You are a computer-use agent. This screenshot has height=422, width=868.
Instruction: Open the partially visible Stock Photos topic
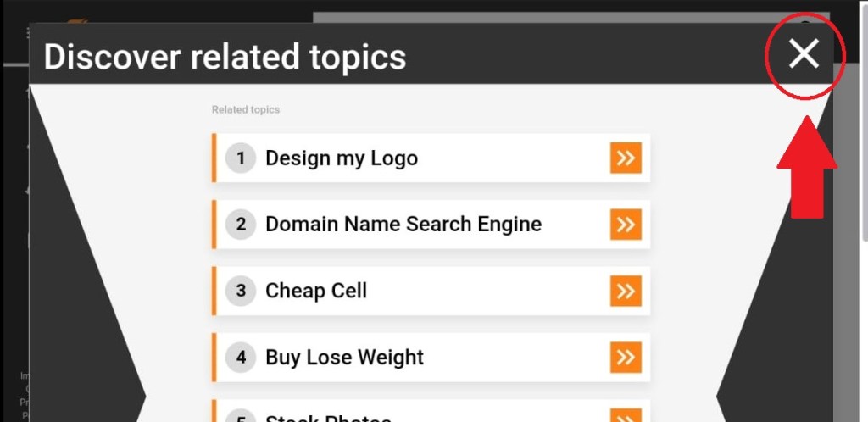coord(328,418)
